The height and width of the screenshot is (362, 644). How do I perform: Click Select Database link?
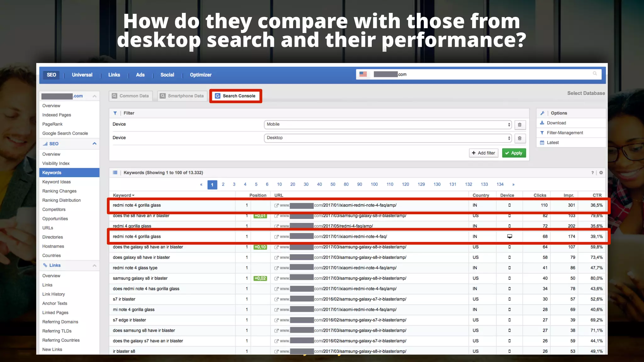(586, 93)
